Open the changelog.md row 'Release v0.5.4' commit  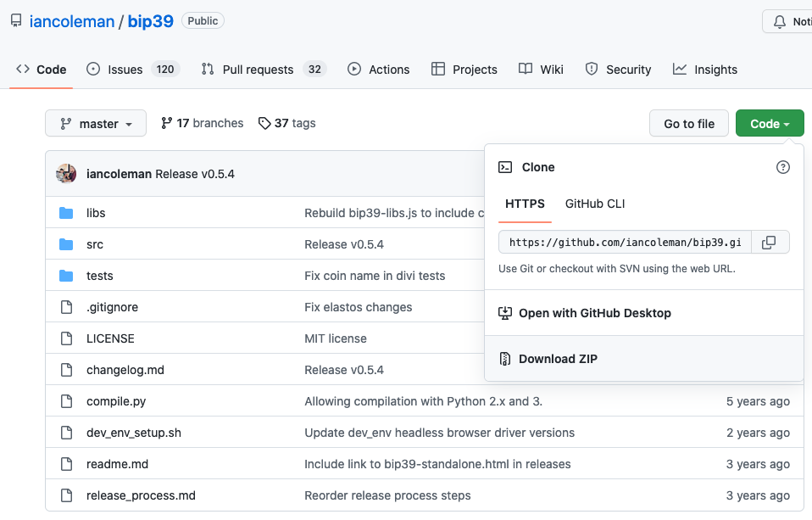344,370
